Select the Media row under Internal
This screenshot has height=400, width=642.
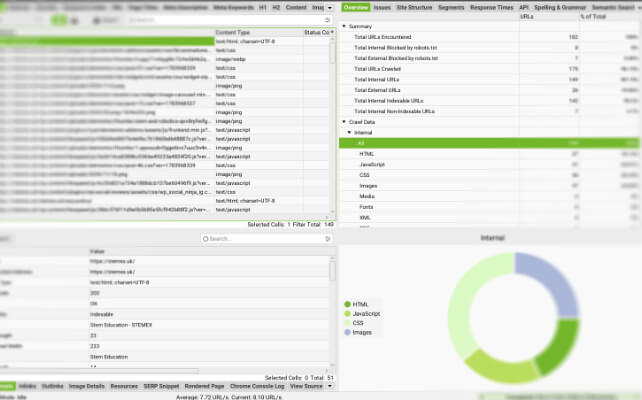tap(489, 197)
